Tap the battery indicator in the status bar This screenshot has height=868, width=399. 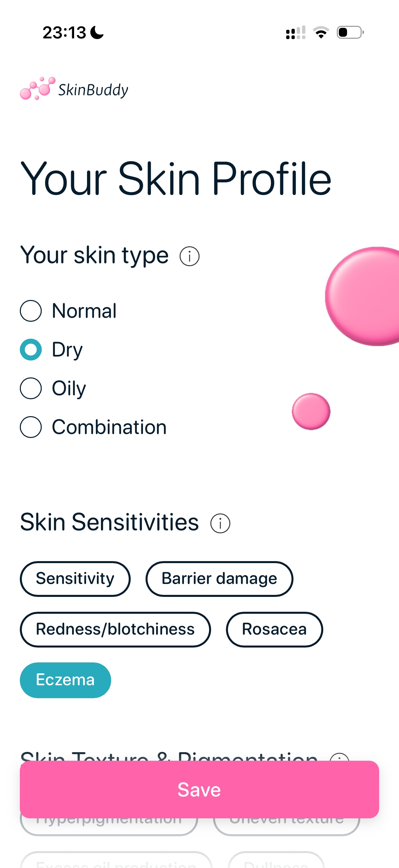click(348, 32)
